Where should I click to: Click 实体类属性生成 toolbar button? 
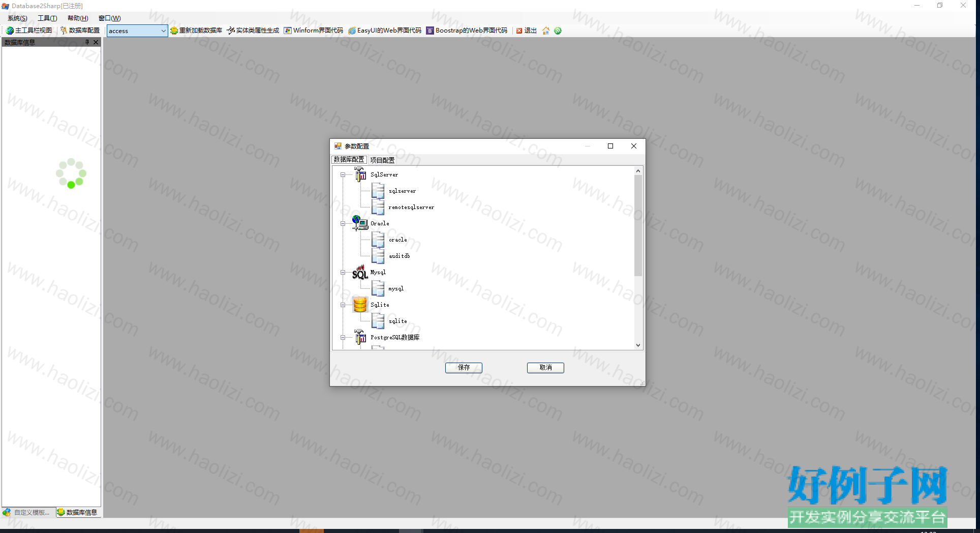[x=253, y=31]
